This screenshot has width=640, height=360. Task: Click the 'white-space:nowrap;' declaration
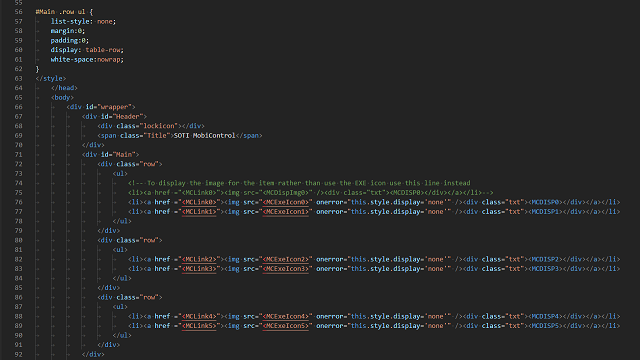click(x=87, y=60)
